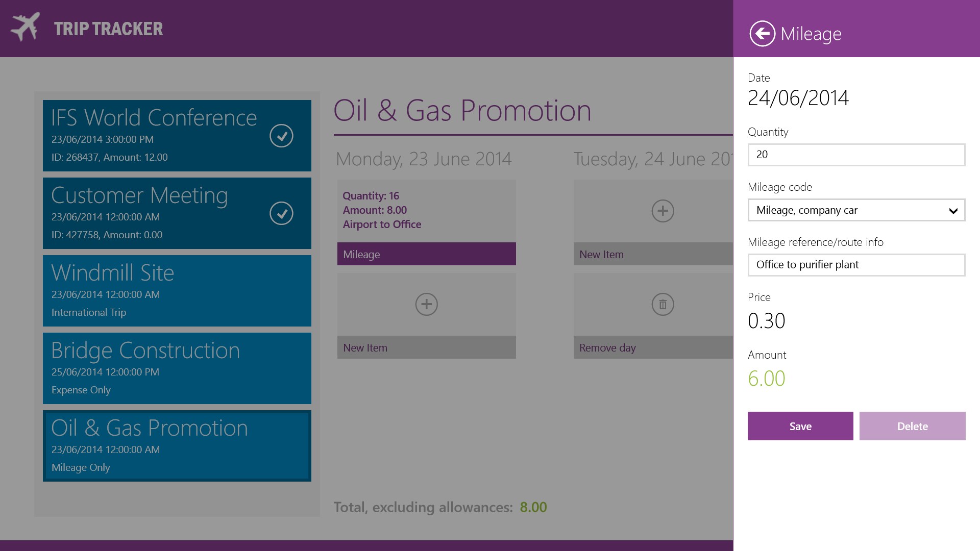Viewport: 980px width, 551px height.
Task: Toggle checkmark on IFS World Conference
Action: pyautogui.click(x=281, y=136)
